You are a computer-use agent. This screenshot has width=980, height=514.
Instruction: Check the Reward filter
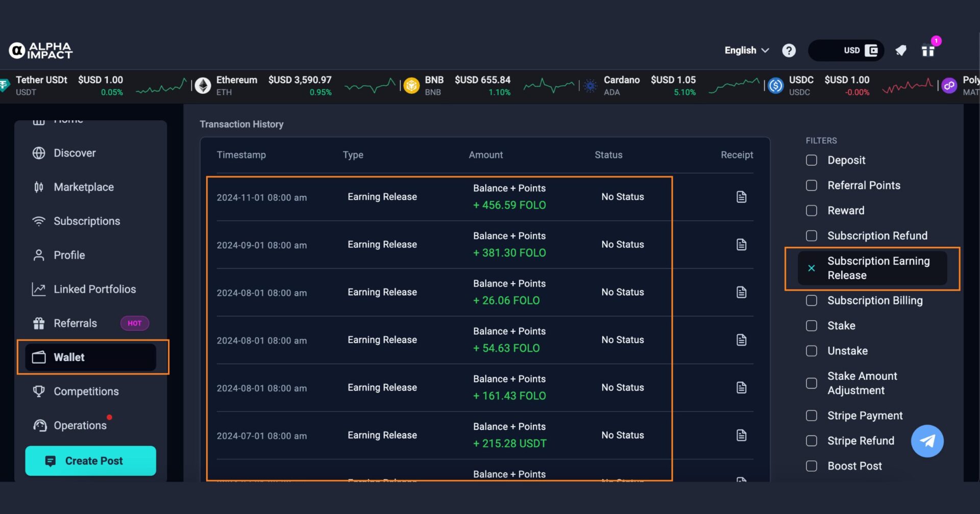(x=812, y=211)
